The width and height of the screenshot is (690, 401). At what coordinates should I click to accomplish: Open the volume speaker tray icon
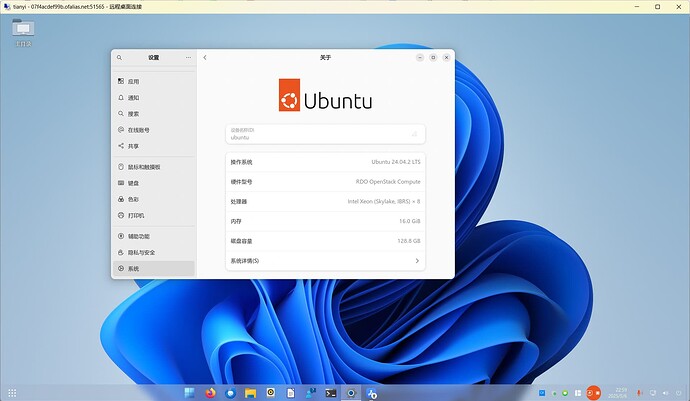pyautogui.click(x=665, y=393)
